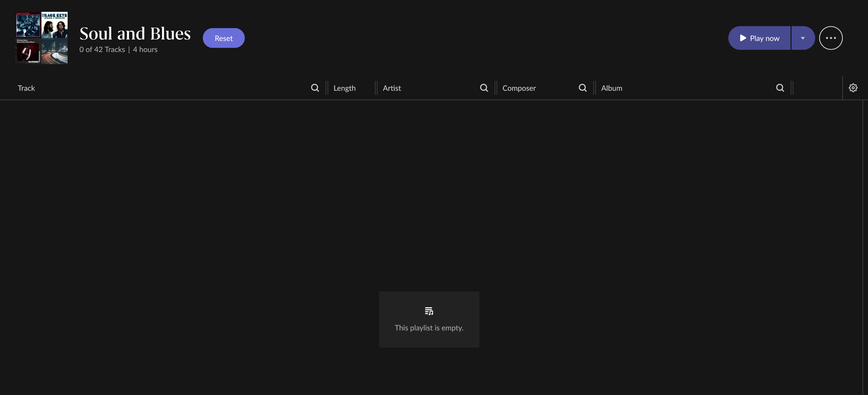Viewport: 868px width, 395px height.
Task: Click the Artist column header
Action: (x=392, y=88)
